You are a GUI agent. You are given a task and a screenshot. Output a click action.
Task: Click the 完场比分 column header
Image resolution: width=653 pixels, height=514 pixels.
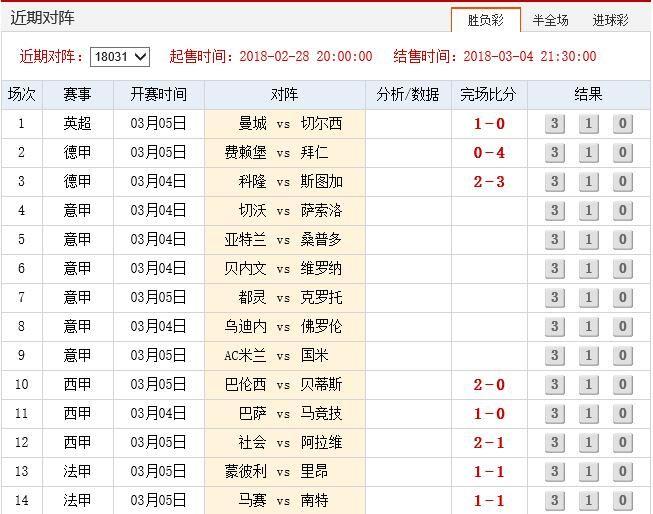pyautogui.click(x=488, y=95)
